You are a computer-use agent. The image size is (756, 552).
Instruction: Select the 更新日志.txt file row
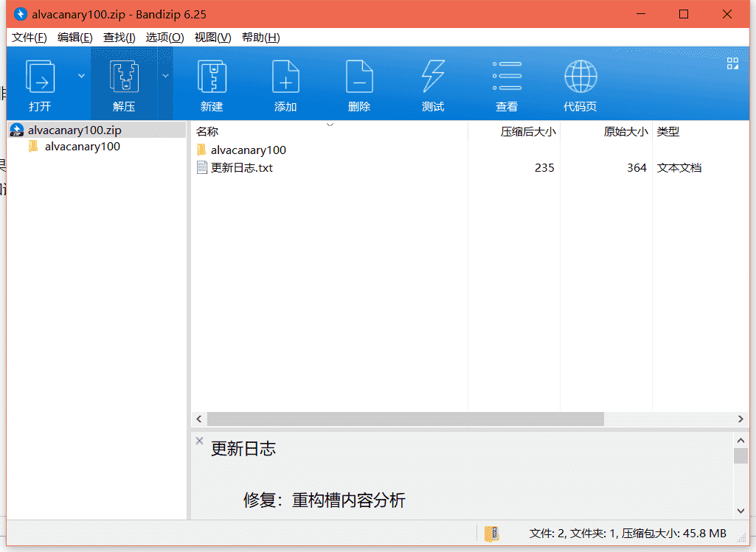470,167
